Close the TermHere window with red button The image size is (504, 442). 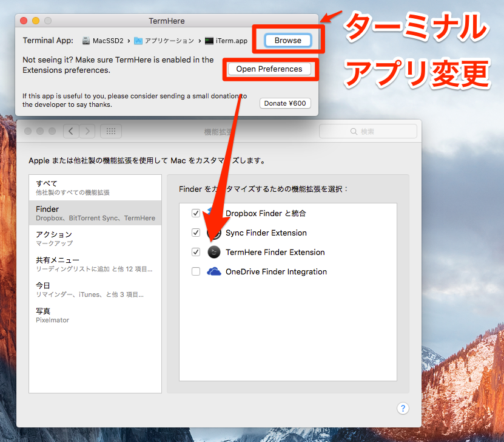click(x=24, y=21)
